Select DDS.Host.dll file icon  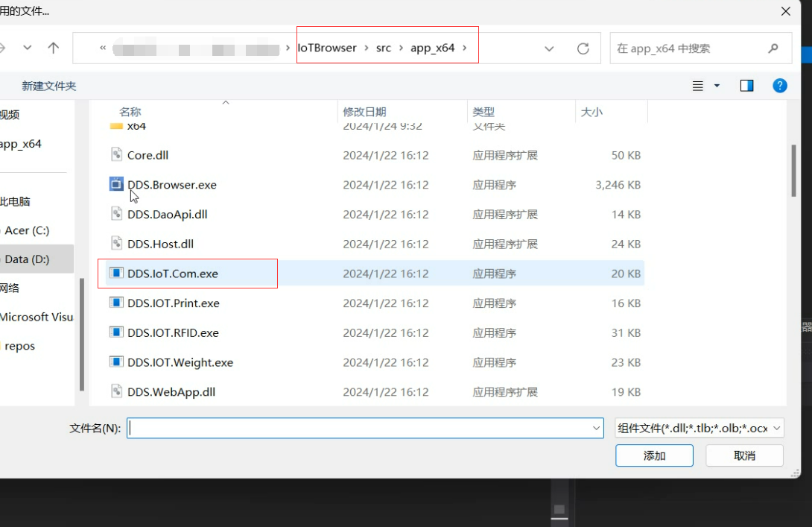point(116,243)
